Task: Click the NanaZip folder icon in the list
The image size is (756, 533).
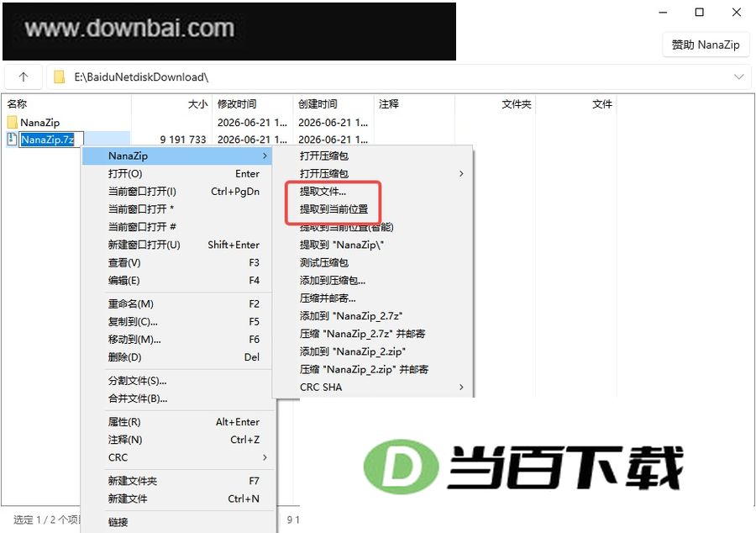Action: (13, 122)
